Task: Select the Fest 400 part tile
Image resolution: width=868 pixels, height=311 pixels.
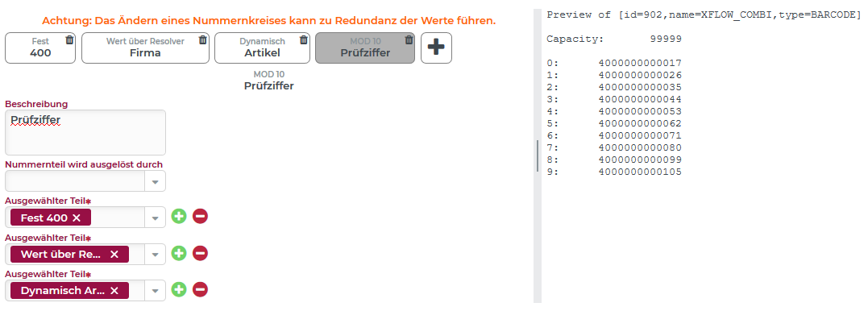Action: [40, 48]
